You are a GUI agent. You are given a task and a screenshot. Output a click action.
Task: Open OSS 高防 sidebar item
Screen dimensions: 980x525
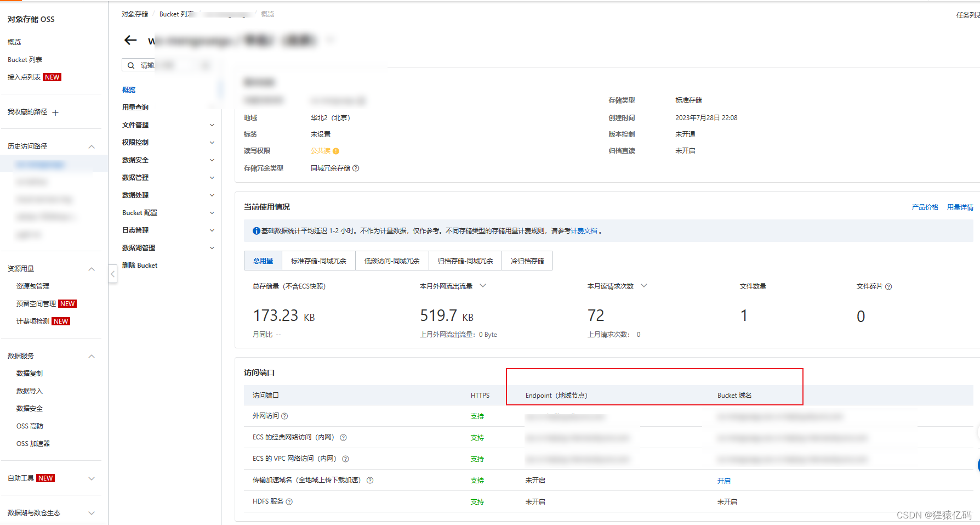pyautogui.click(x=30, y=426)
